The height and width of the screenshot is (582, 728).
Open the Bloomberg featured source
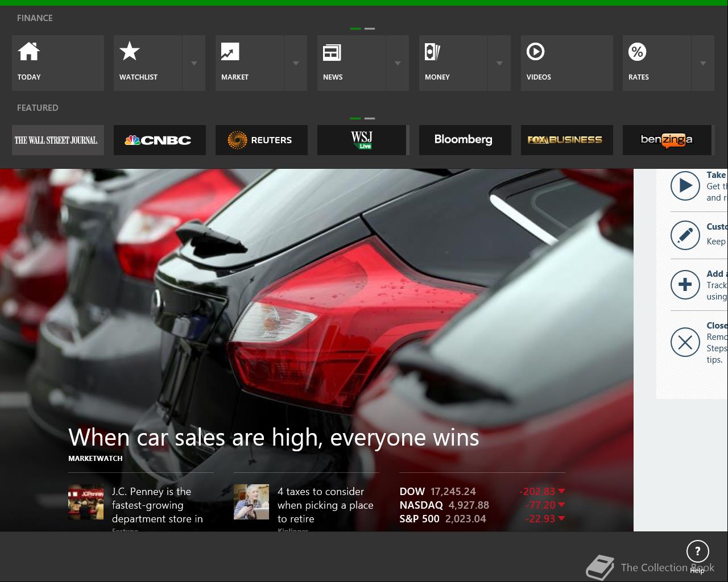465,140
